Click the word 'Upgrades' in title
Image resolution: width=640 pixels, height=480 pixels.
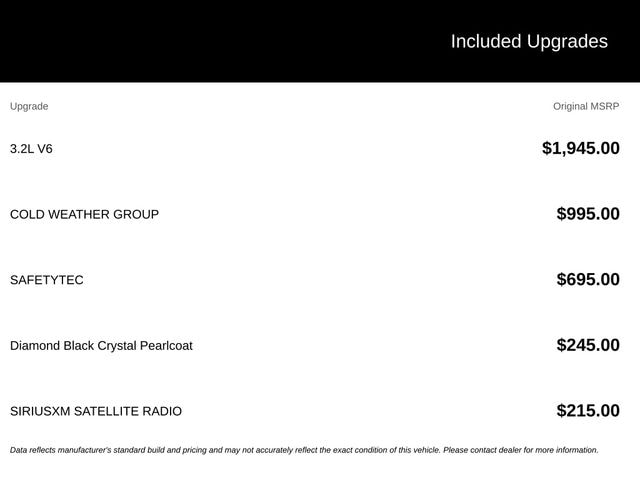click(567, 42)
